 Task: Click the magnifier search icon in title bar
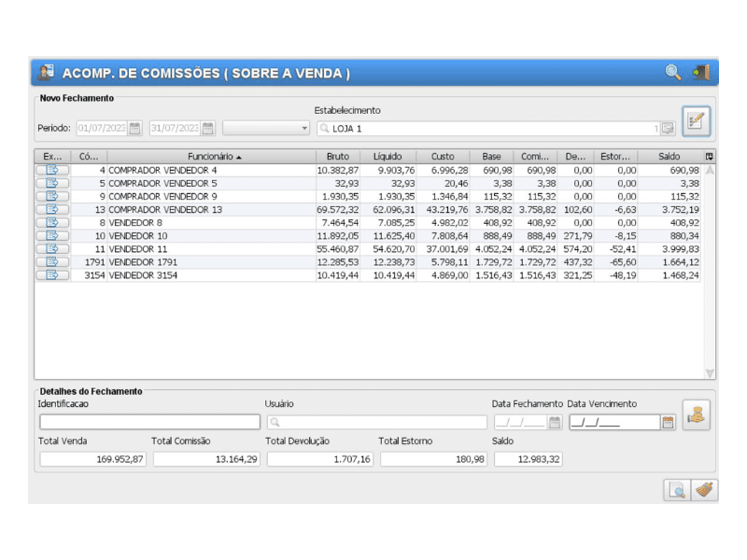tap(672, 73)
